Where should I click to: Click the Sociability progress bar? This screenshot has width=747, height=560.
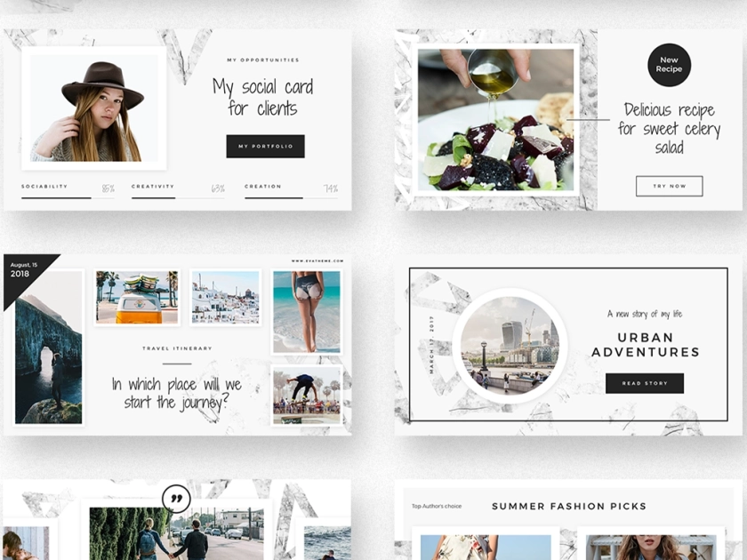click(68, 197)
